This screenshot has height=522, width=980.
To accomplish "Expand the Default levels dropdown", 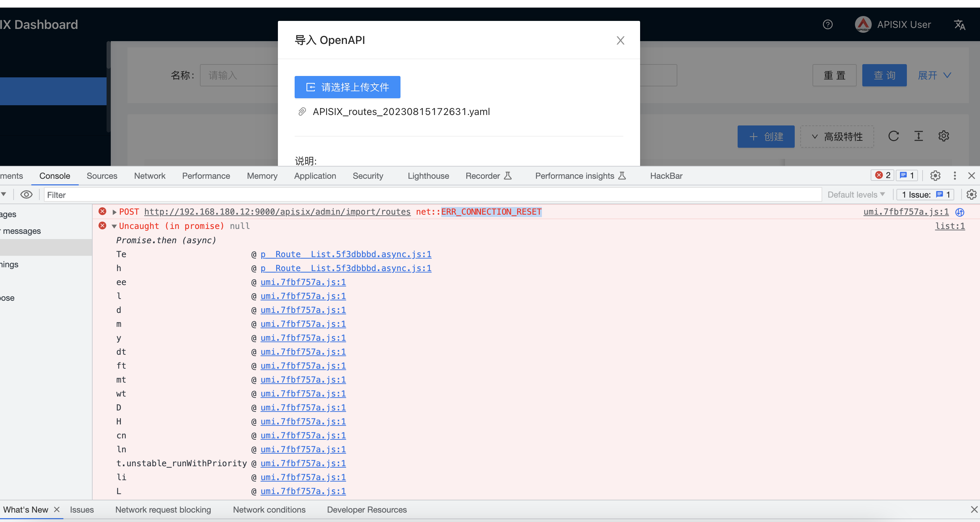I will coord(856,194).
